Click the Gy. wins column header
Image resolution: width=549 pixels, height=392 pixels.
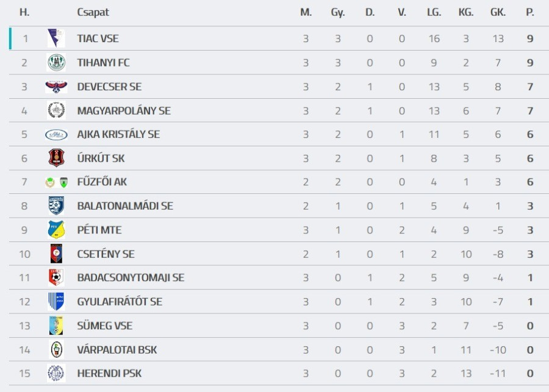338,12
